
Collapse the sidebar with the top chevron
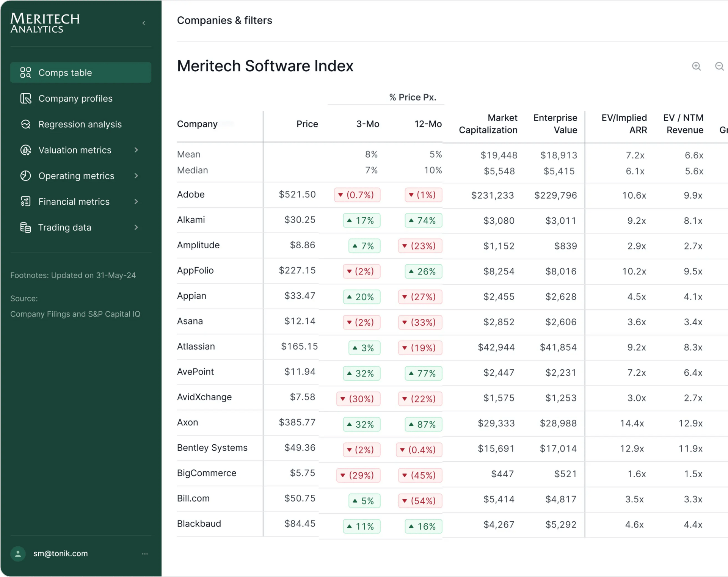pos(144,23)
